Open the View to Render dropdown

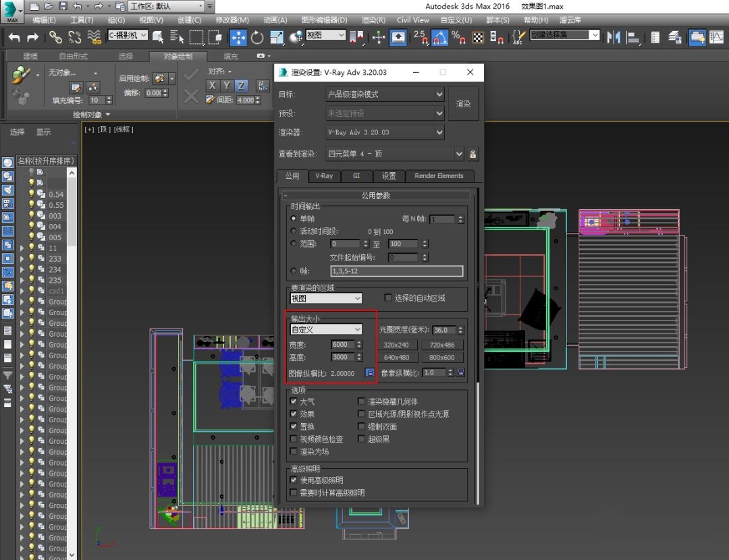coord(394,154)
